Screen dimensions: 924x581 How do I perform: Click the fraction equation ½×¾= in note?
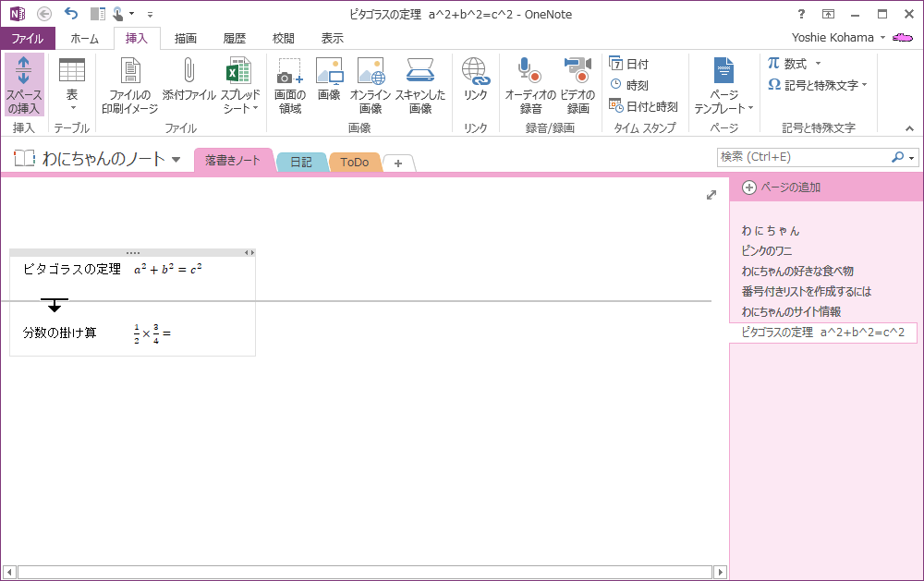click(152, 333)
